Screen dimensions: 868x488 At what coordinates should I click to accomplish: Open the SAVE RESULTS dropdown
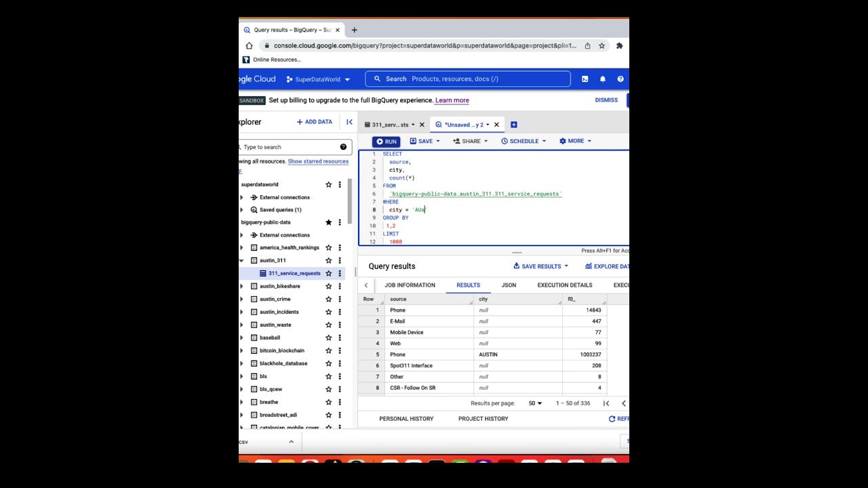566,266
